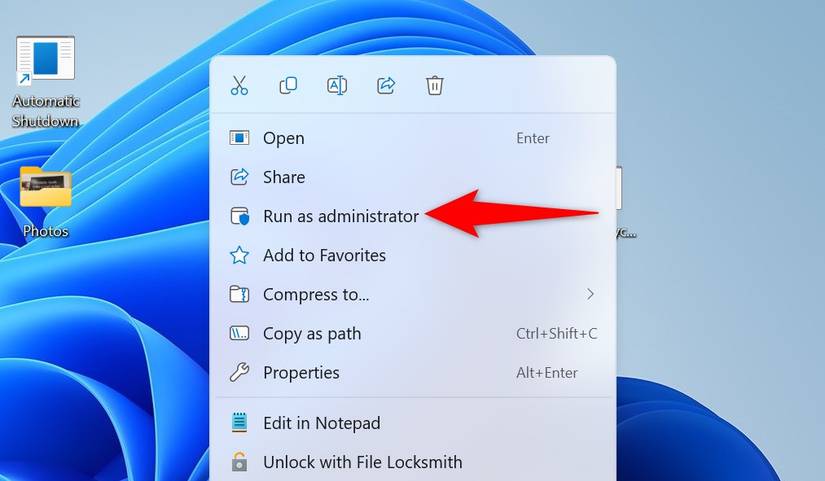Click the Share arrow icon in top row
This screenshot has height=481, width=825.
tap(386, 85)
